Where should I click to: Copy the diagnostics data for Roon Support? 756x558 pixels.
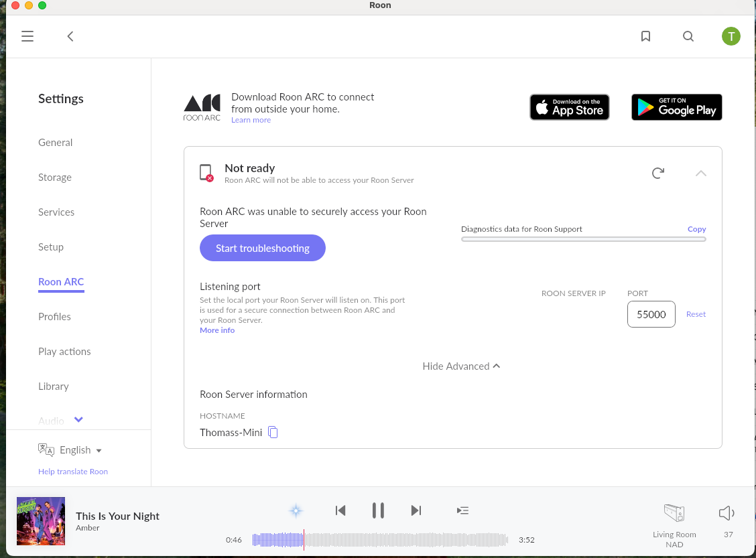[x=697, y=229]
